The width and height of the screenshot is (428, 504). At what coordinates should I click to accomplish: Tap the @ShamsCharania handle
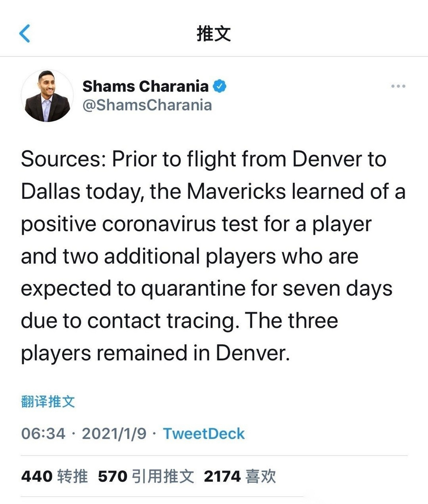pyautogui.click(x=147, y=105)
